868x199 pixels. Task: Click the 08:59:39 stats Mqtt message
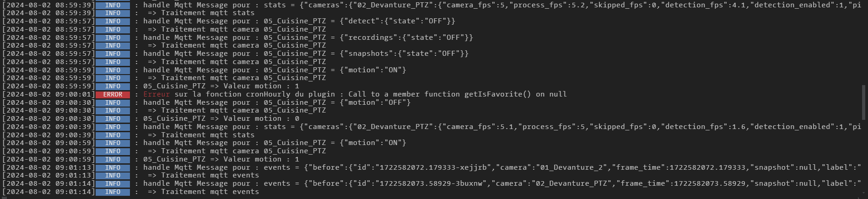[x=501, y=5]
